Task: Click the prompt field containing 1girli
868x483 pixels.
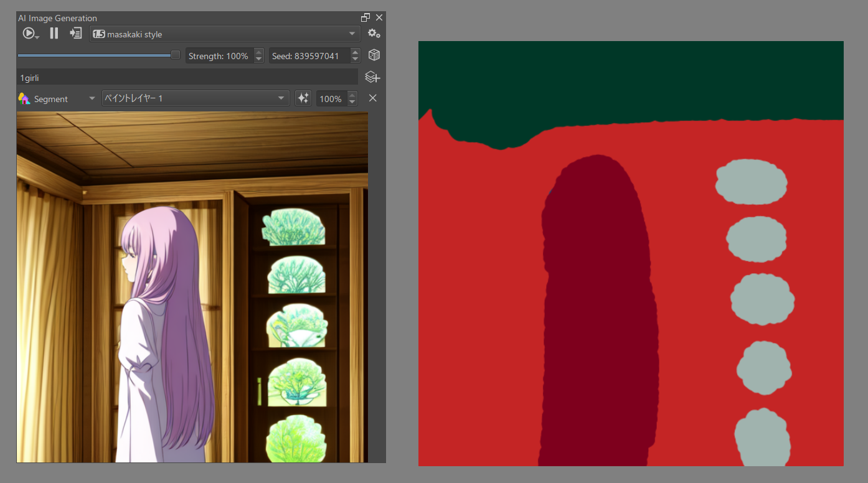Action: tap(187, 78)
